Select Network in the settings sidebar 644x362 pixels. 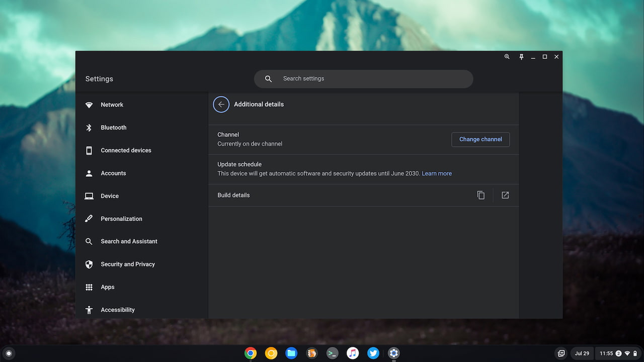(112, 105)
